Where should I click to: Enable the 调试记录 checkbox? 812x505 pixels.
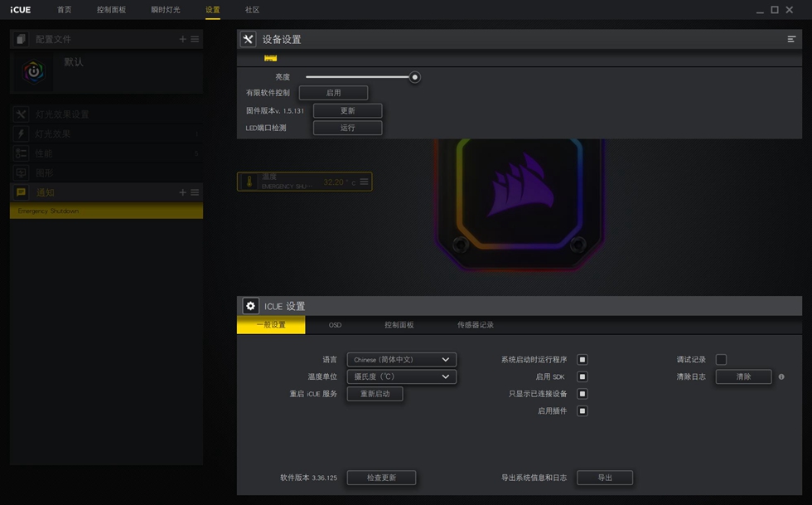(x=721, y=360)
